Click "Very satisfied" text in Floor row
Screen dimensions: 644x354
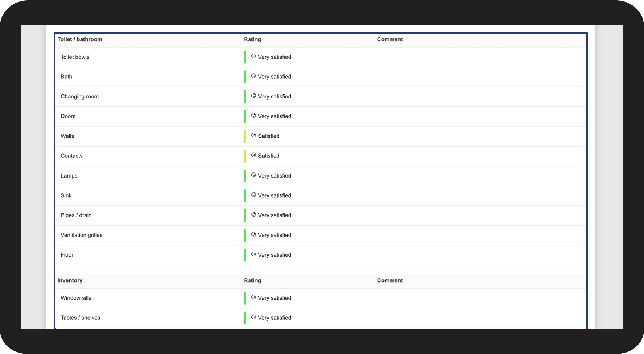click(274, 255)
